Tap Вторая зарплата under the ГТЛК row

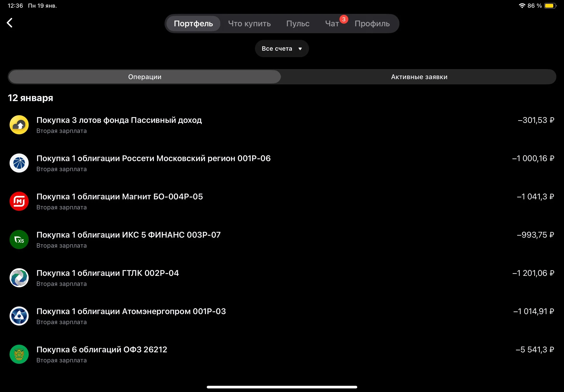pyautogui.click(x=61, y=284)
